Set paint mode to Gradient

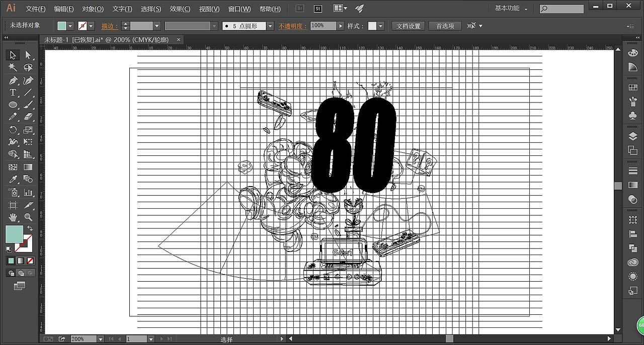(21, 261)
